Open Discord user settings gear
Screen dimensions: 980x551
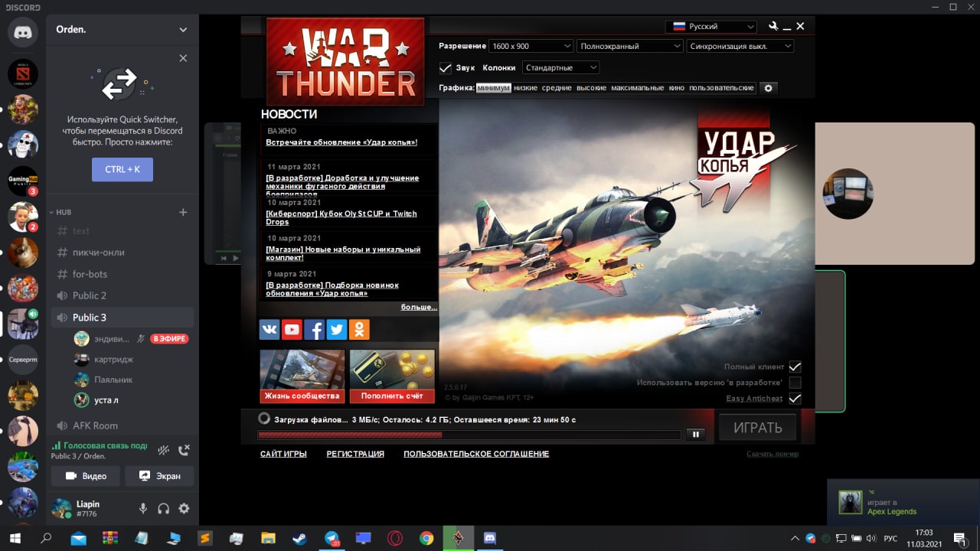184,508
